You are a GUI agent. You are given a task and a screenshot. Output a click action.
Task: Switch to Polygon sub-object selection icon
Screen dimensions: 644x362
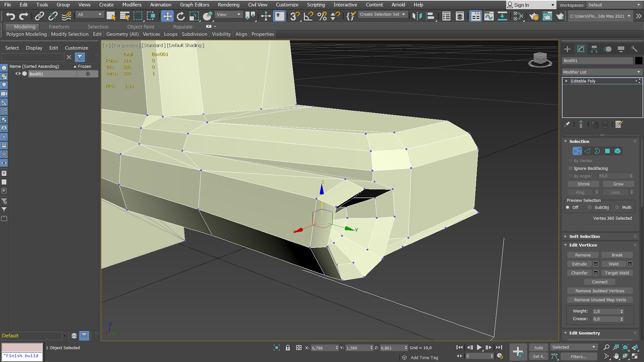607,151
